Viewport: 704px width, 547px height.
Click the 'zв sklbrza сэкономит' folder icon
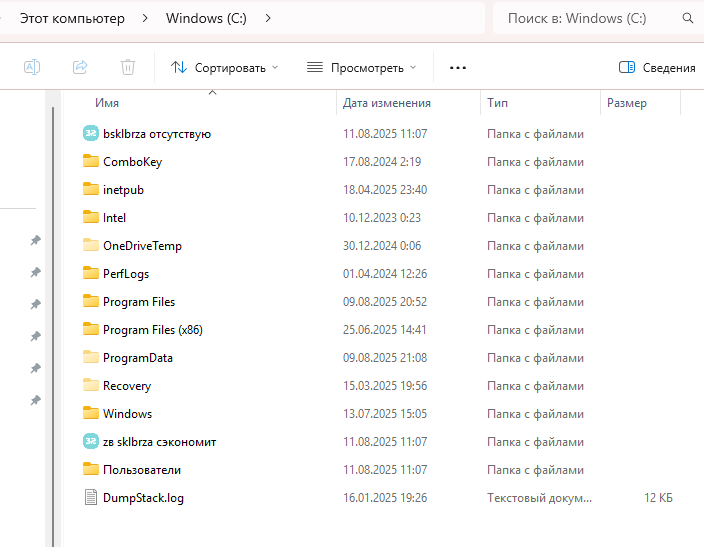(x=91, y=441)
